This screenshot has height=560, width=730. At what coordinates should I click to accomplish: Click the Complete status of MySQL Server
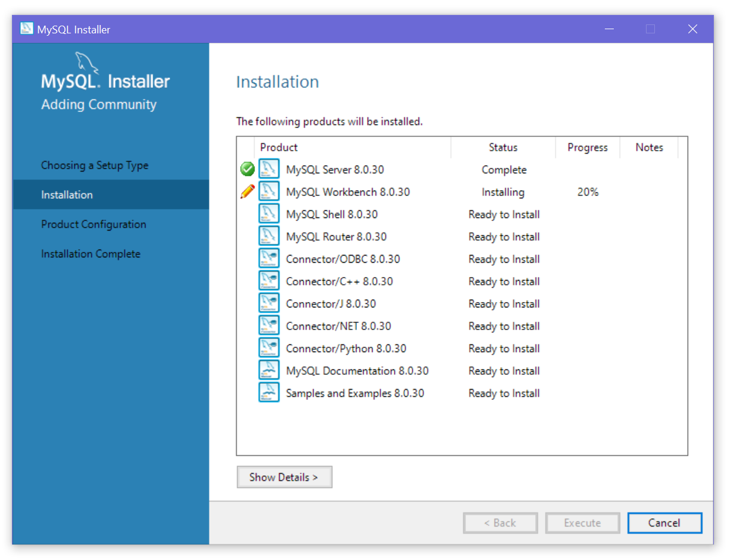(504, 170)
